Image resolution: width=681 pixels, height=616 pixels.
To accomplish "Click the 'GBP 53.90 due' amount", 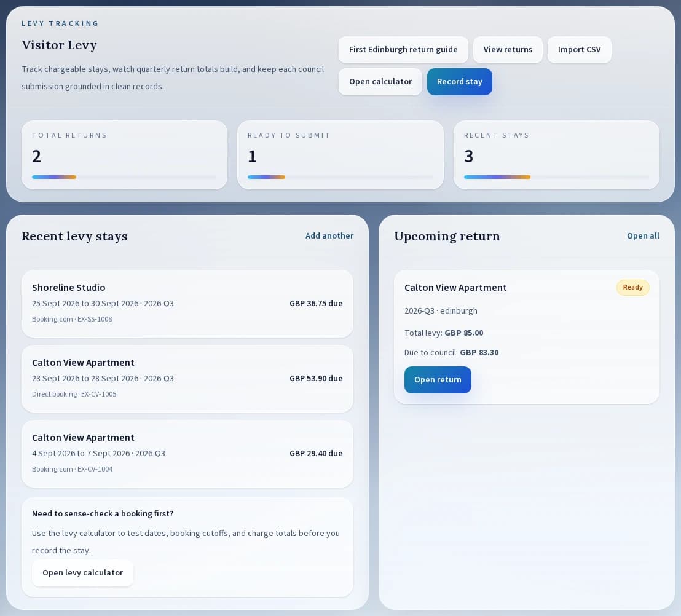I will 316,379.
